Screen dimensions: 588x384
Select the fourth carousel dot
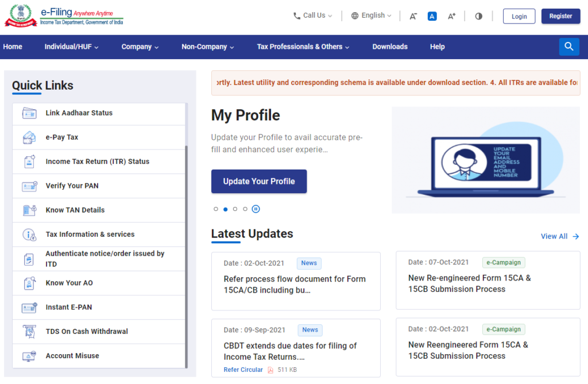[245, 209]
